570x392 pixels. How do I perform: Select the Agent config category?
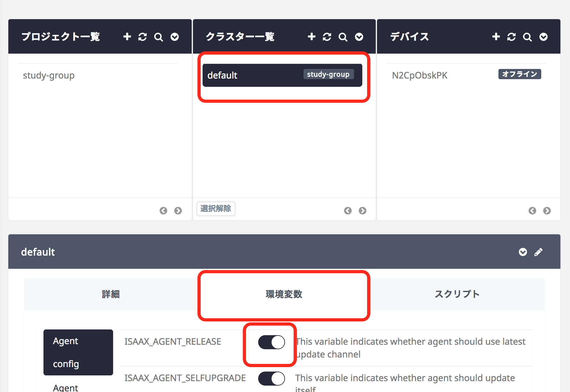[78, 352]
